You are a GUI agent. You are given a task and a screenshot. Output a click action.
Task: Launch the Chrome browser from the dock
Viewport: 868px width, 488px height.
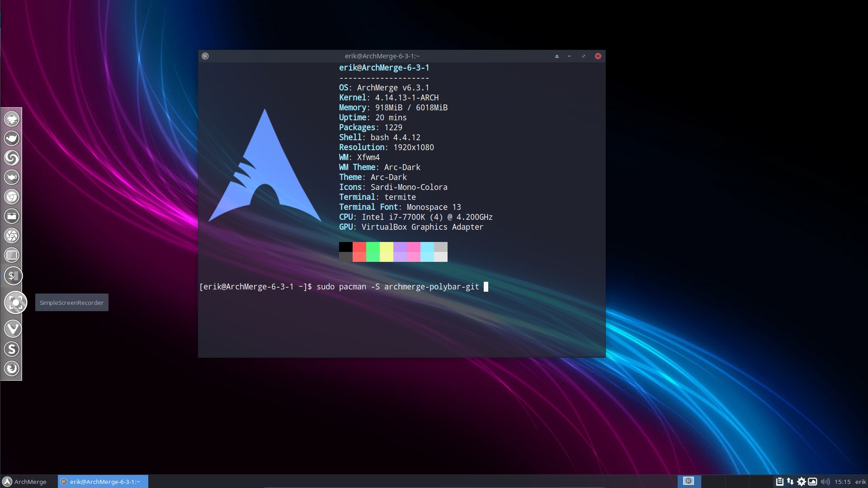click(12, 197)
